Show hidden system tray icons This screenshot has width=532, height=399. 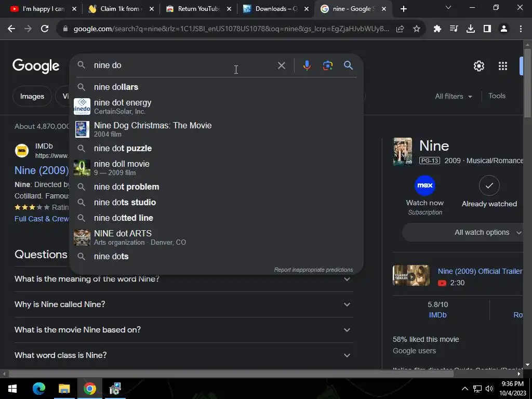coord(465,389)
